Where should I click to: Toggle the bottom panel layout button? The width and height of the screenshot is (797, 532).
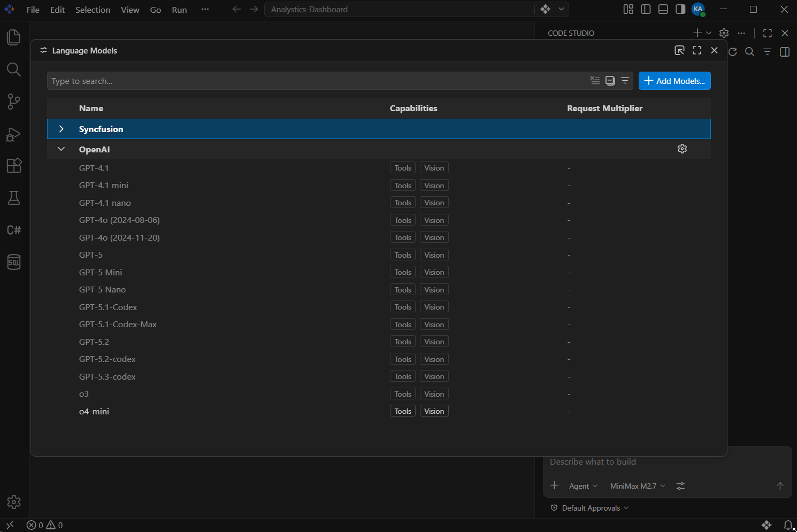pos(663,9)
